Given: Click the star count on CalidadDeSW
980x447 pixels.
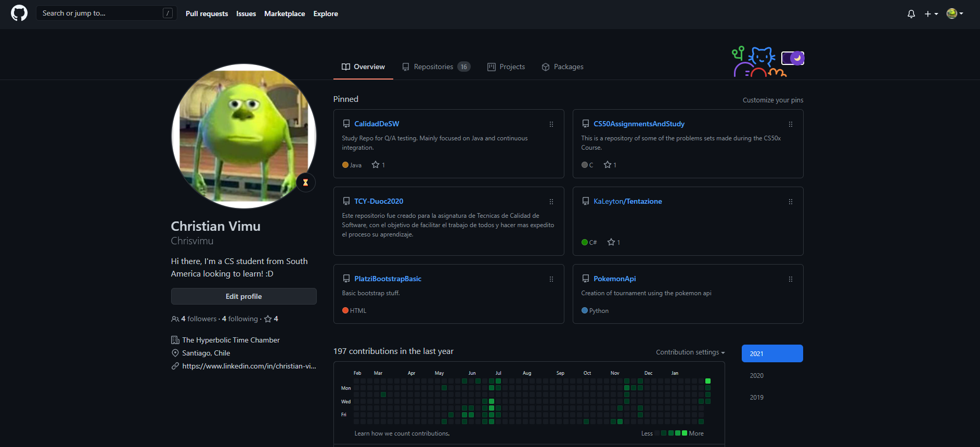Looking at the screenshot, I should (378, 165).
